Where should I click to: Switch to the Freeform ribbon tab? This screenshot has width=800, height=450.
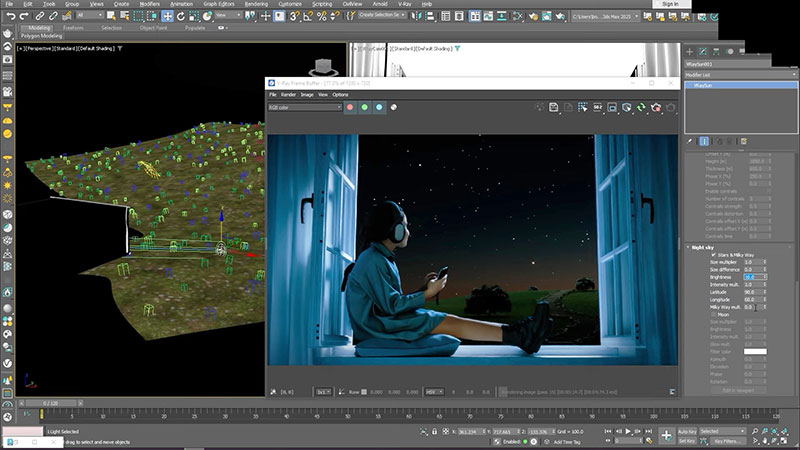point(73,28)
